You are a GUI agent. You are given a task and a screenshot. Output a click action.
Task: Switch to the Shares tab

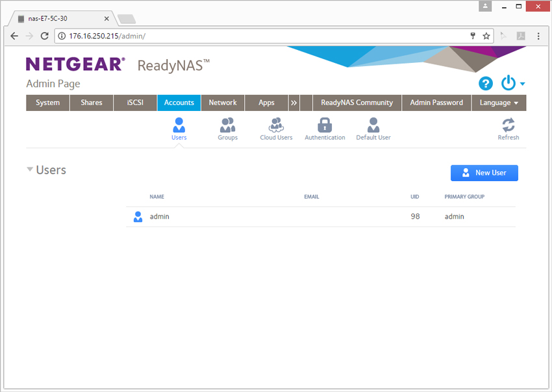coord(92,103)
